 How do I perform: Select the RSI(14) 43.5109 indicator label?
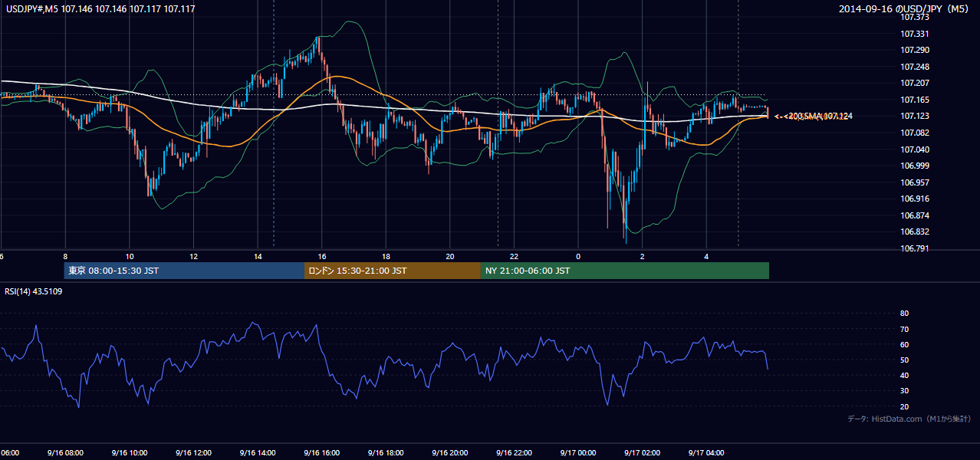[x=34, y=291]
